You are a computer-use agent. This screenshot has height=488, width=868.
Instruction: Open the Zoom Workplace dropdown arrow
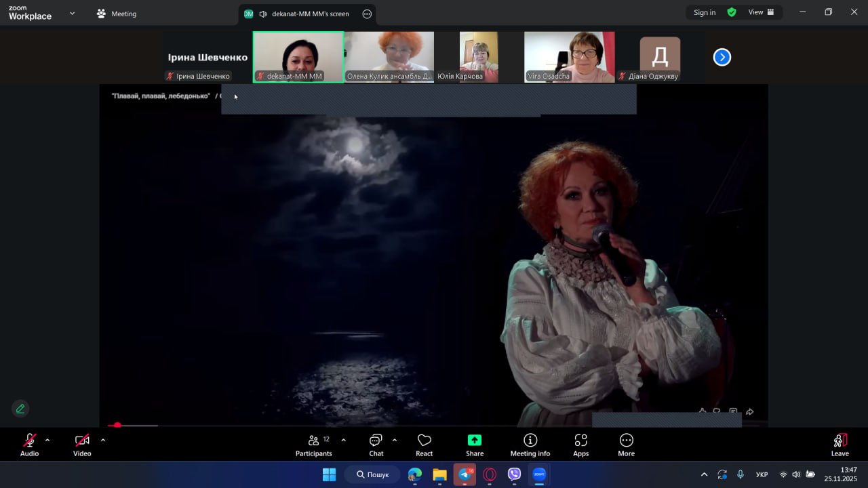[x=72, y=13]
